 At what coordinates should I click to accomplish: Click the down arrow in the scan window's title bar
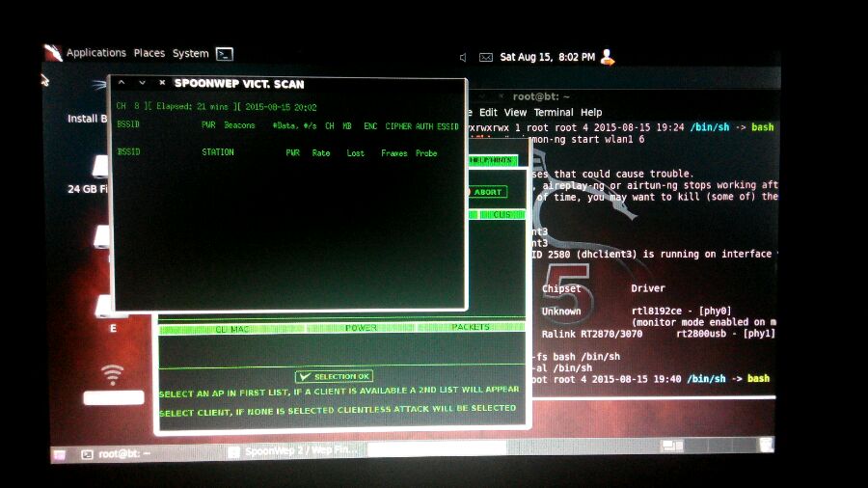click(143, 83)
